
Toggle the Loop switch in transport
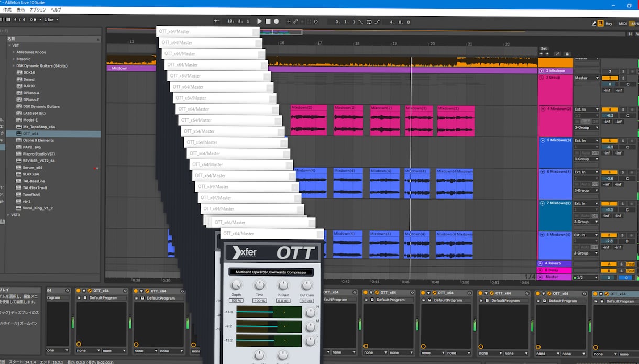pos(369,22)
